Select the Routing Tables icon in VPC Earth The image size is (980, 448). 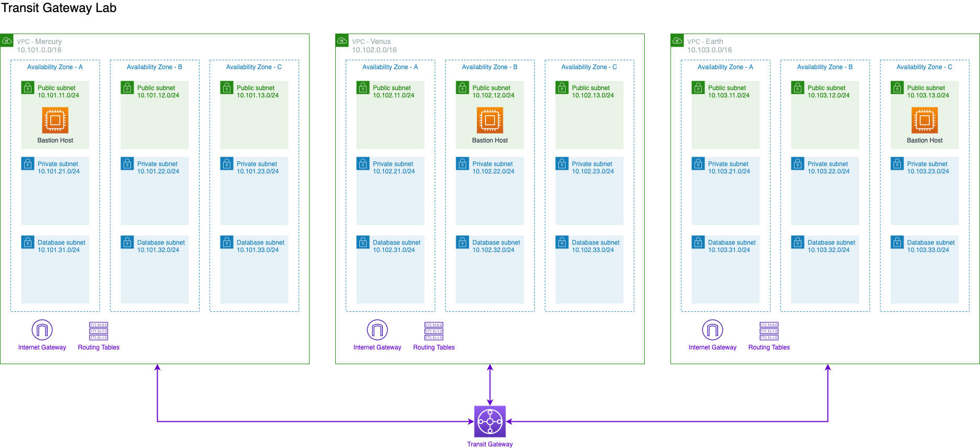[769, 331]
